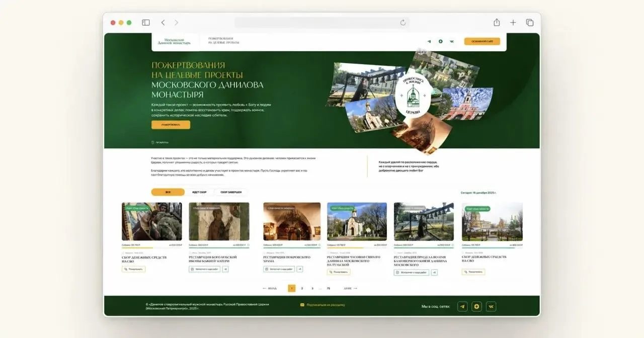This screenshot has height=338, width=644.
Task: Open the 'Основной сайт' button
Action: coord(482,41)
